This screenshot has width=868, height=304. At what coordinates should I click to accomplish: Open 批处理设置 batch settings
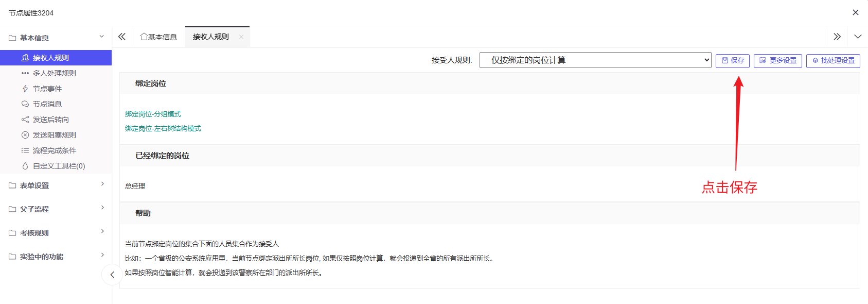833,60
